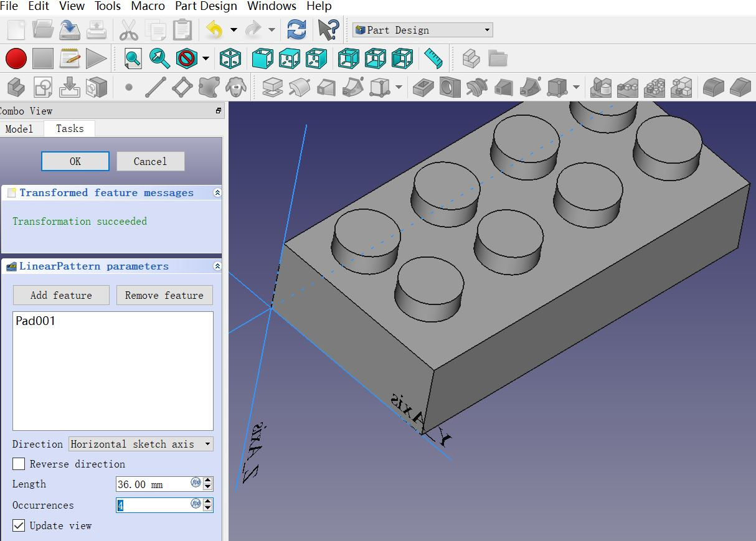Switch to isometric view cube icon
The height and width of the screenshot is (541, 756).
230,59
